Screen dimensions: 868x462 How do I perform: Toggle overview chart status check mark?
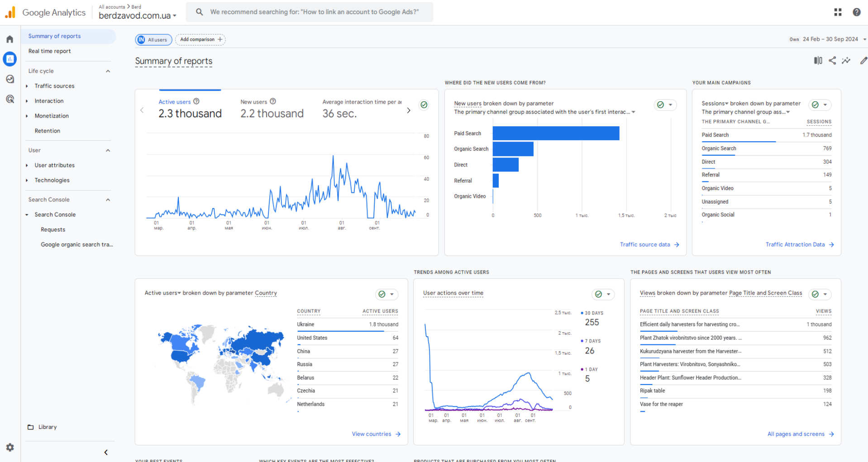pyautogui.click(x=424, y=105)
